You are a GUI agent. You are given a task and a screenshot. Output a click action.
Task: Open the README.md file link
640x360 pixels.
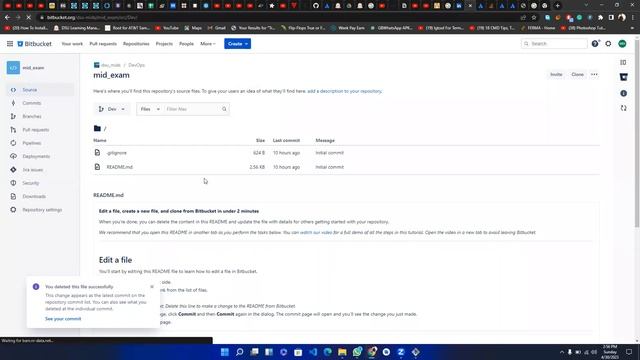(120, 167)
